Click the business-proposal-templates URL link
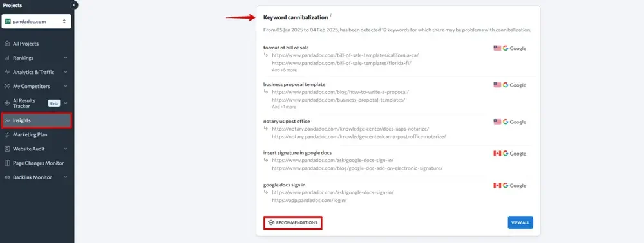Screen dimensions: 644x243 pyautogui.click(x=339, y=100)
